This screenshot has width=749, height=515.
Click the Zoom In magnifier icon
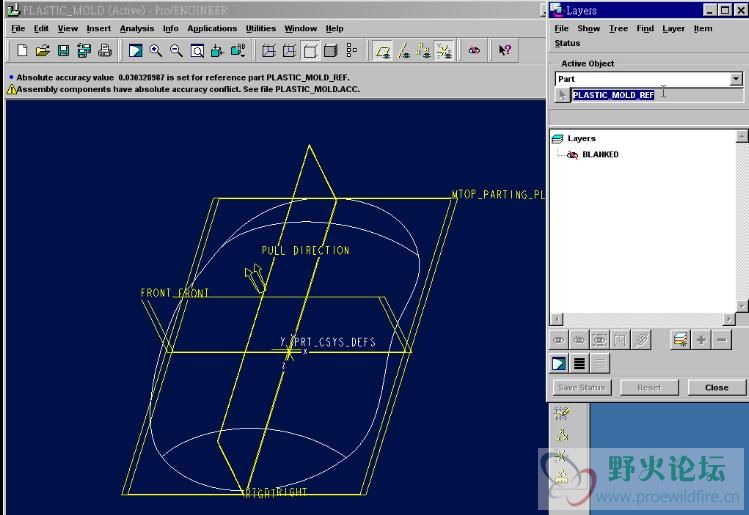156,50
